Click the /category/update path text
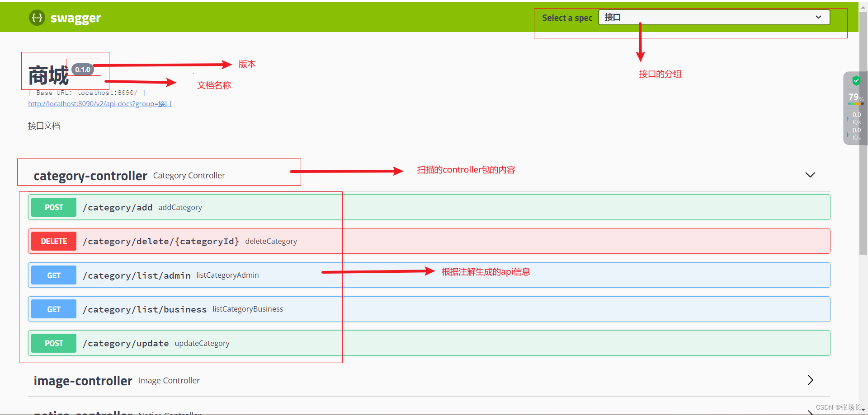The image size is (868, 415). [x=126, y=344]
